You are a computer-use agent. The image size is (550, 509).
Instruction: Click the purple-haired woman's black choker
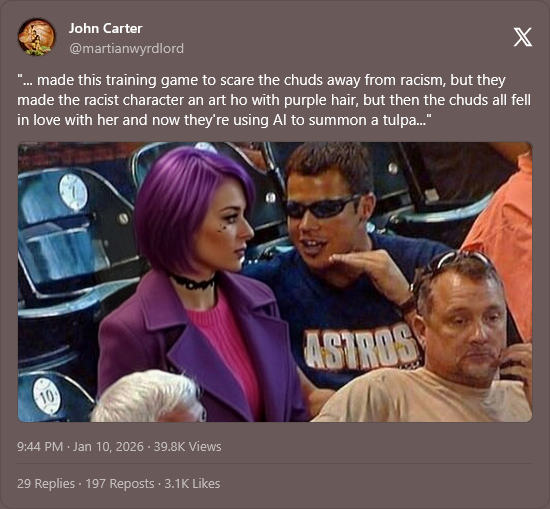pos(193,282)
